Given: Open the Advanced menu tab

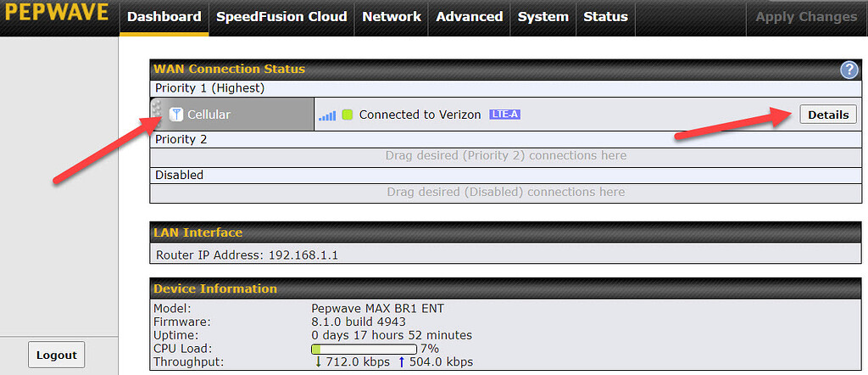Looking at the screenshot, I should 469,17.
